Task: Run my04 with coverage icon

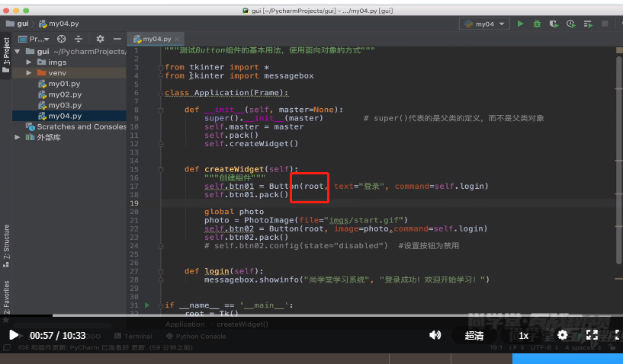Action: [554, 24]
